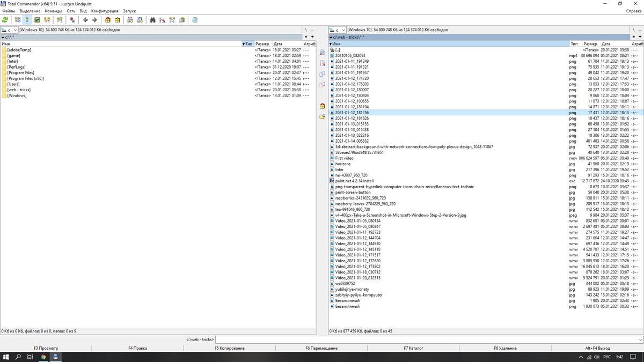Click the Notepad icon in toolbar
644x362 pixels.
tap(194, 20)
